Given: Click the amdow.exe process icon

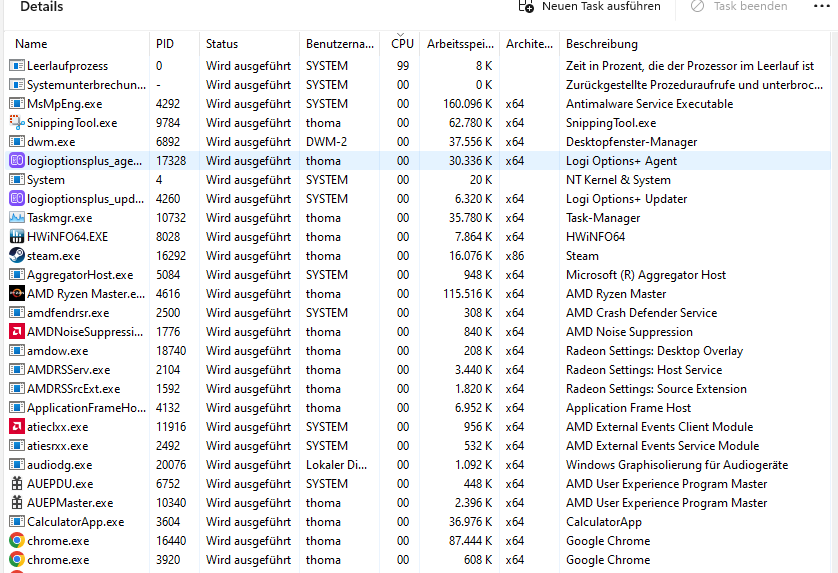Looking at the screenshot, I should (17, 351).
